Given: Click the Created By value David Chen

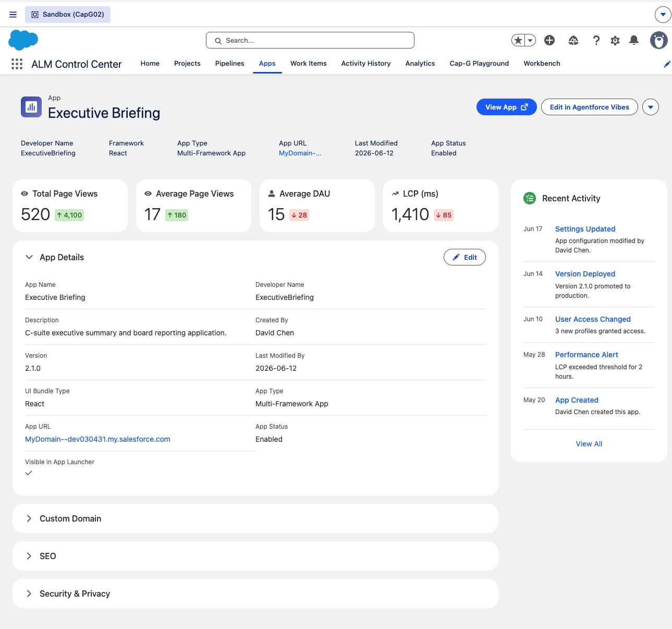Looking at the screenshot, I should click(275, 333).
